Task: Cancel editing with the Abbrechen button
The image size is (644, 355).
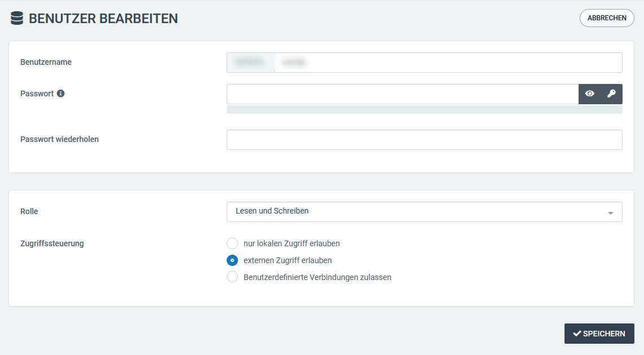Action: pos(607,18)
